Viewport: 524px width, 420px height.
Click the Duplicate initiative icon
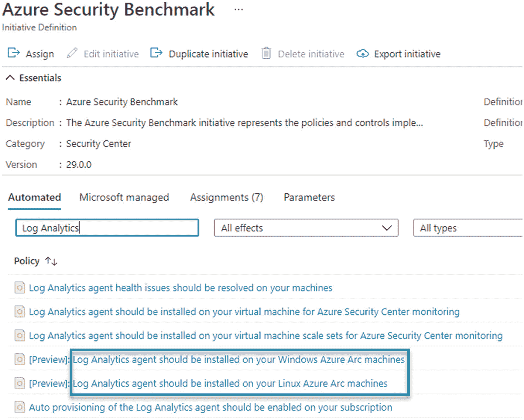click(x=156, y=53)
